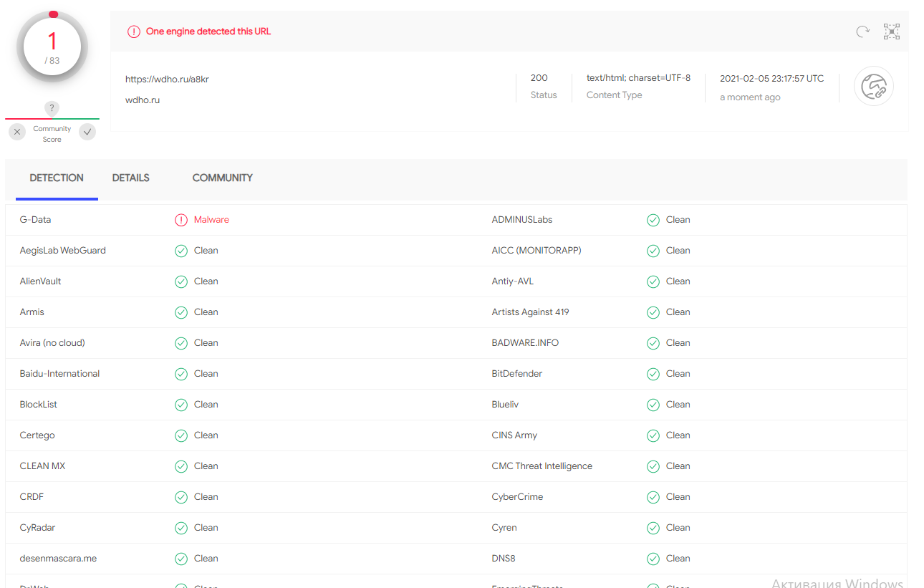Click the clean checkmark icon for AegisLab WebGuard
The width and height of the screenshot is (924, 588).
tap(181, 251)
